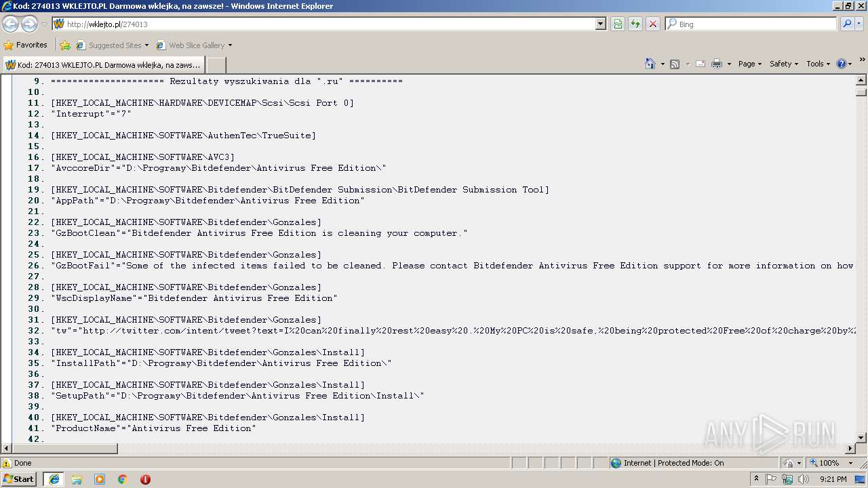Click the red Opera taskbar icon
868x488 pixels.
(145, 479)
